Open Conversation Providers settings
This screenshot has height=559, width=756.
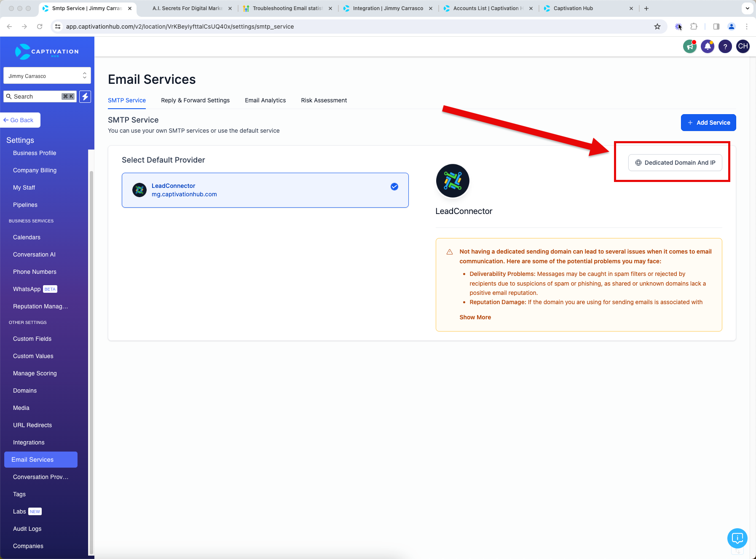(x=40, y=477)
